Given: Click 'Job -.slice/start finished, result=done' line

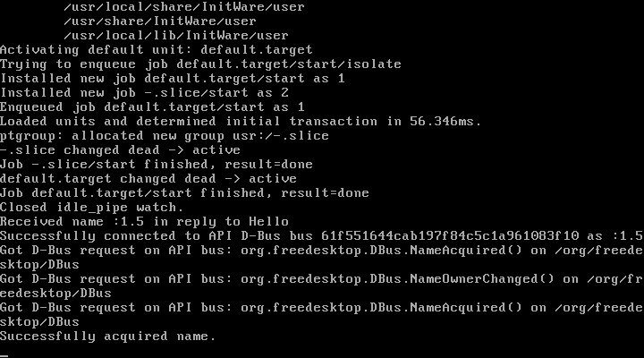Looking at the screenshot, I should 156,165.
